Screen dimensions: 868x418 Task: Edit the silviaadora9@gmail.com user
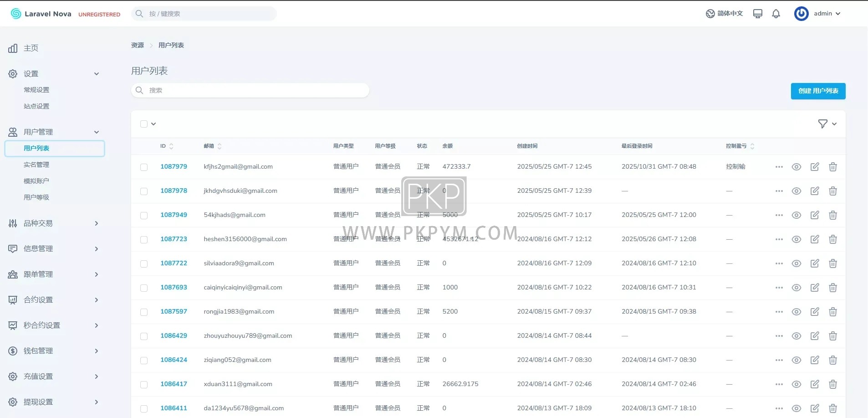coord(815,263)
